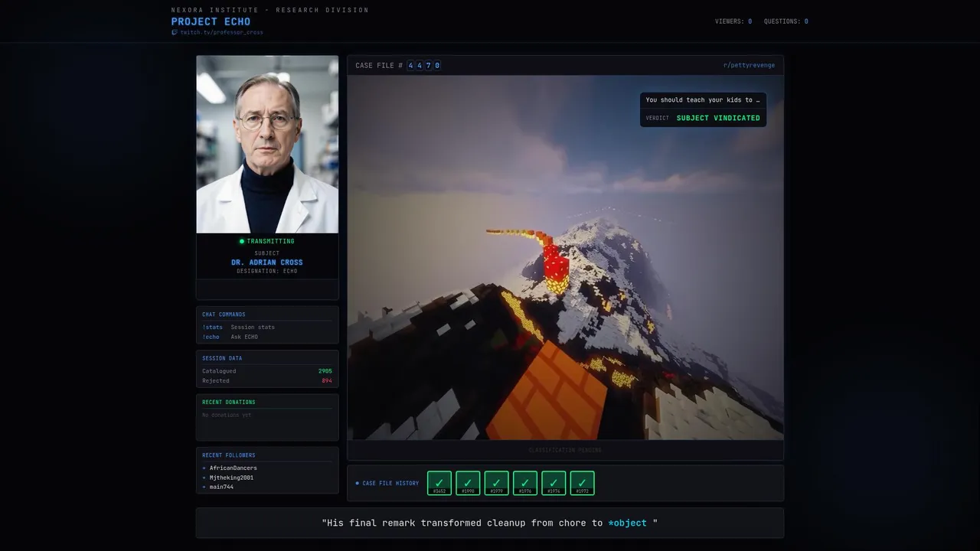Click the Rejected value 894
The image size is (980, 551).
click(x=327, y=380)
